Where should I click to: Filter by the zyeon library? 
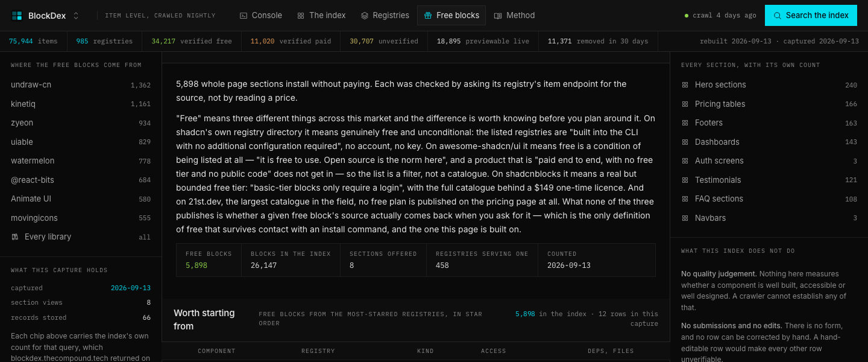coord(81,123)
